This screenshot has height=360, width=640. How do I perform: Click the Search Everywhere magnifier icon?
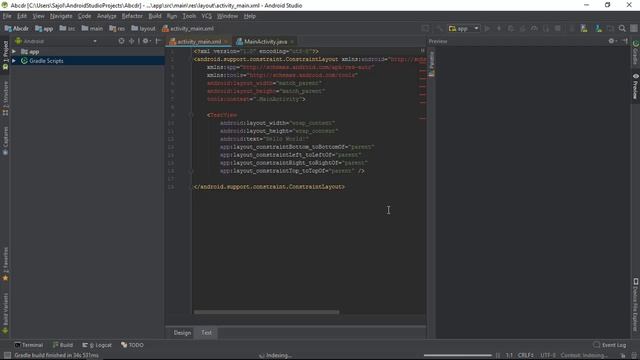622,29
